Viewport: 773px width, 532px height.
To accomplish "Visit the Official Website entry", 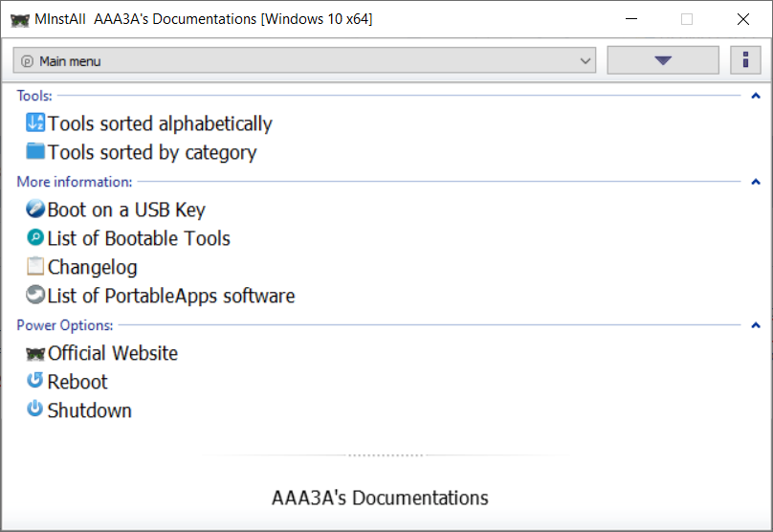I will [112, 353].
